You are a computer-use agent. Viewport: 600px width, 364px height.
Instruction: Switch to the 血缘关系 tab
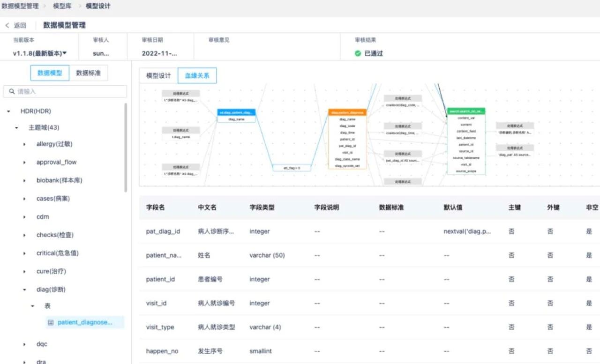(x=197, y=75)
